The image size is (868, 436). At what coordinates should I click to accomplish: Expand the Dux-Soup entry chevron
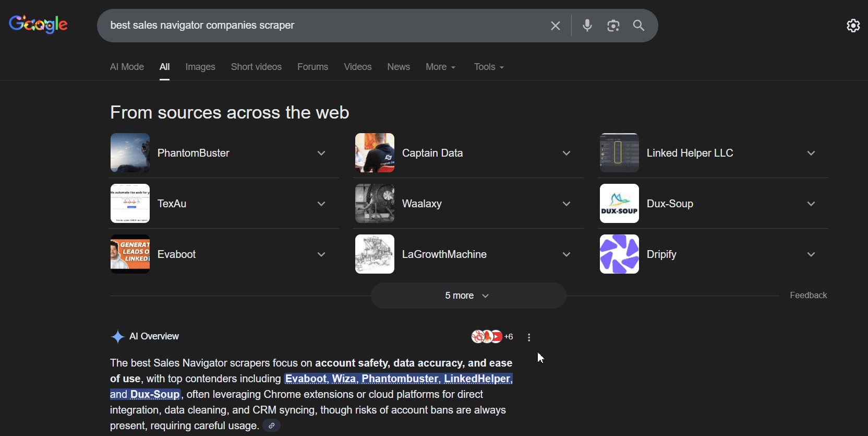tap(811, 204)
